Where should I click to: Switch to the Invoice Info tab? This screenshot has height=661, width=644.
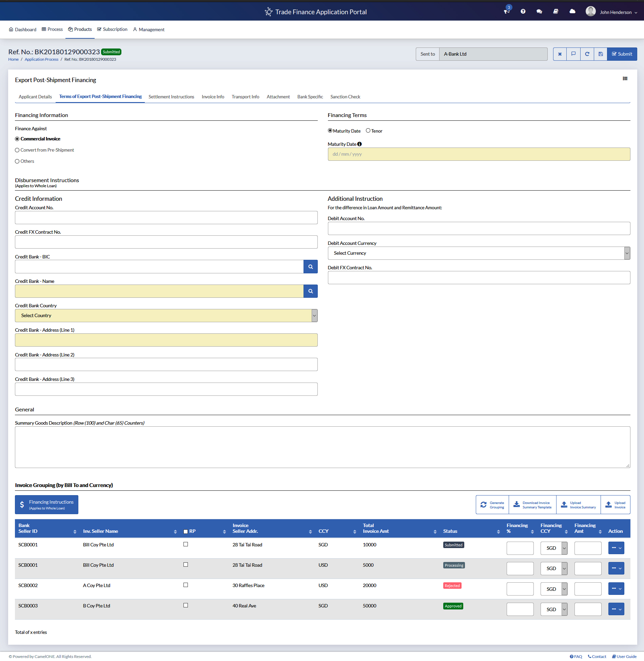point(213,97)
